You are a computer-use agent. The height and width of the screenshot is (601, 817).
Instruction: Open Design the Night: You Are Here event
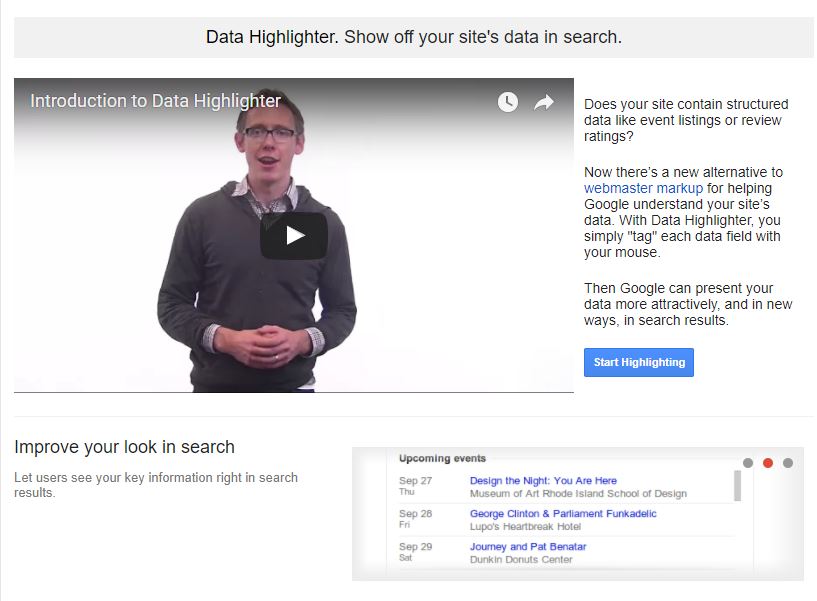pos(543,481)
